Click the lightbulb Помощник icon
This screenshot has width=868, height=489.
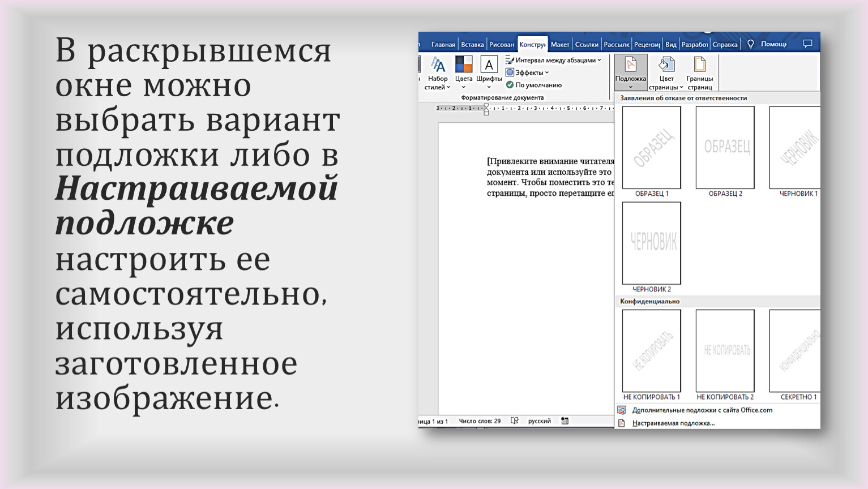coord(751,44)
